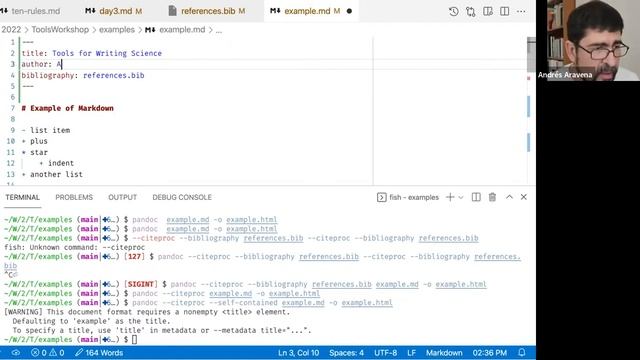Screen dimensions: 640x360
Task: Click 'fish: Unknown command: --citeproc' terminal line
Action: click(74, 247)
